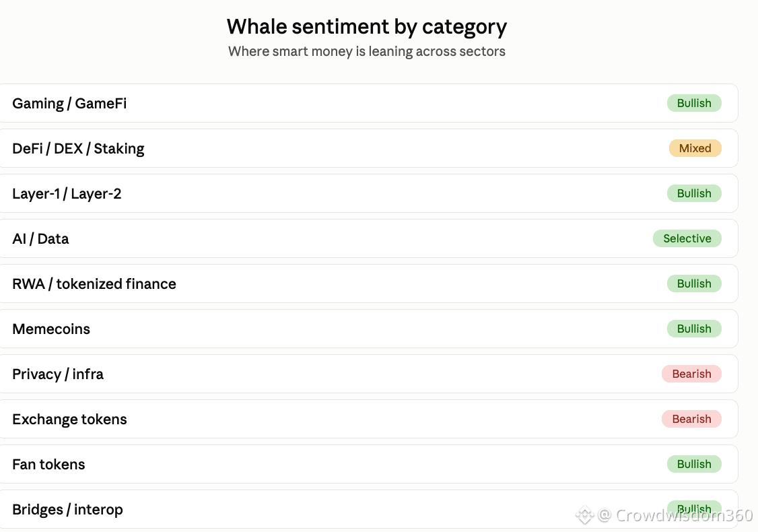The image size is (758, 532).
Task: Click the Mixed sentiment badge
Action: [695, 148]
